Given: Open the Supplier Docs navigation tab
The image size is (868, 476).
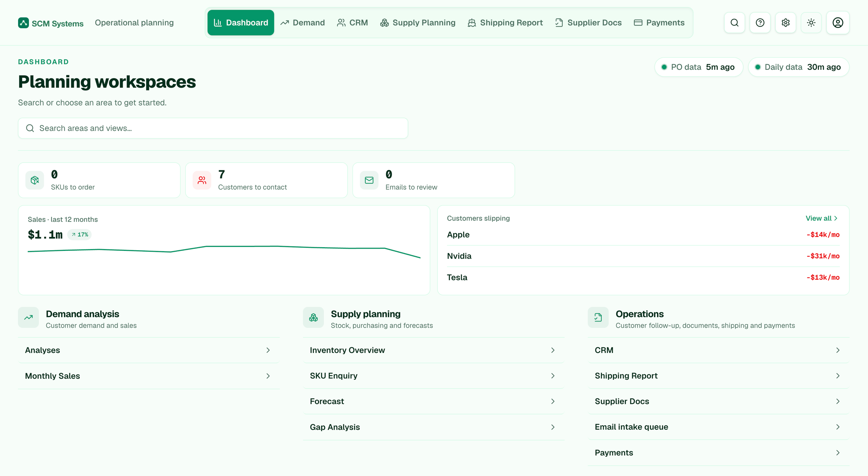Looking at the screenshot, I should (x=588, y=23).
